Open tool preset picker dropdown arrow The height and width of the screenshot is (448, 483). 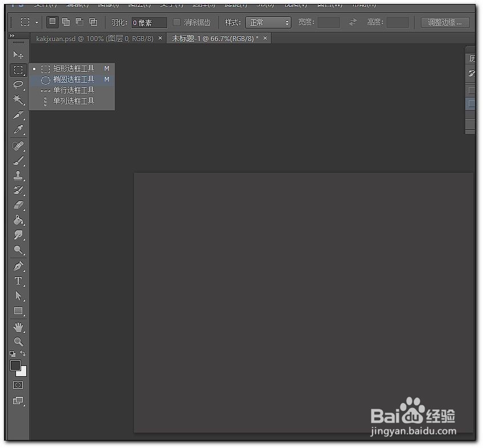tap(36, 22)
